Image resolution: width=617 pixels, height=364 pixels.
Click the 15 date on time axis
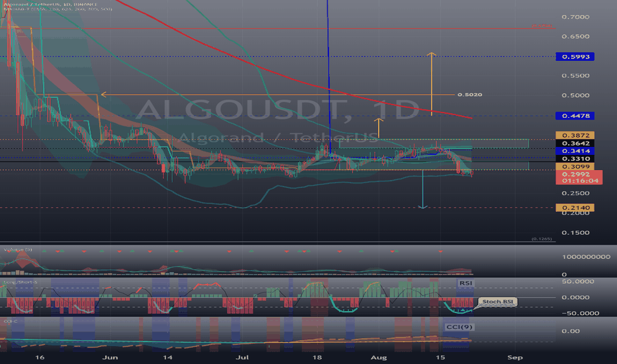[x=440, y=357]
